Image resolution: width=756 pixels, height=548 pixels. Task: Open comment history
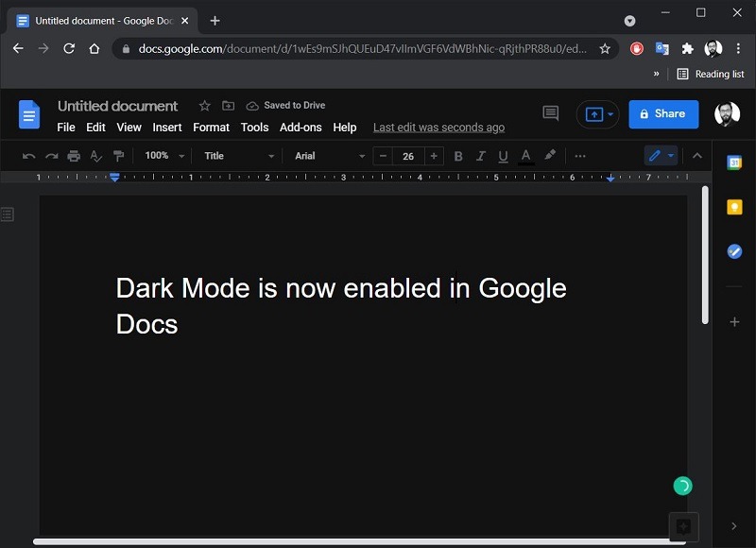coord(550,112)
